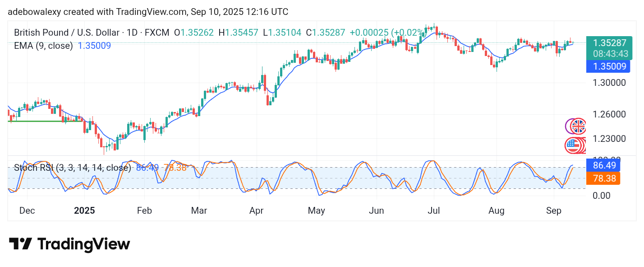
Task: Click the May time axis label
Action: point(316,211)
